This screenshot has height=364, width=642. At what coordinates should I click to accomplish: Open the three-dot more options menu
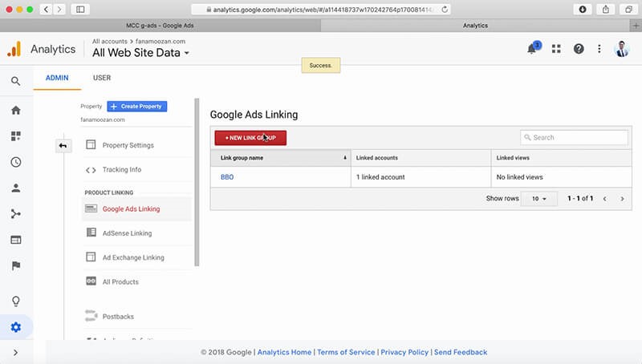599,49
